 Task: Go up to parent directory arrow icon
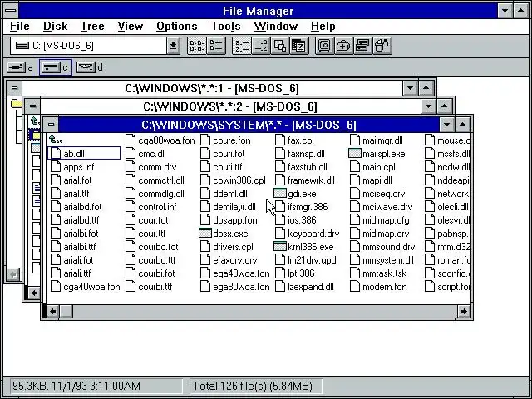56,140
